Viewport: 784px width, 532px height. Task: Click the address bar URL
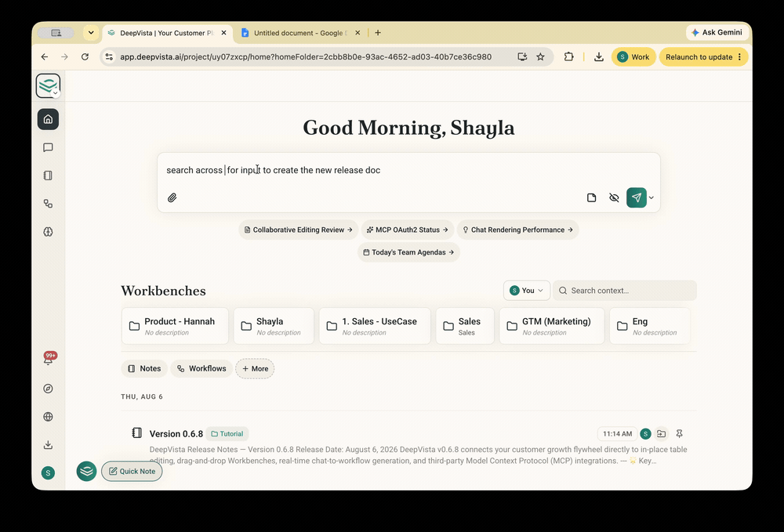coord(306,57)
